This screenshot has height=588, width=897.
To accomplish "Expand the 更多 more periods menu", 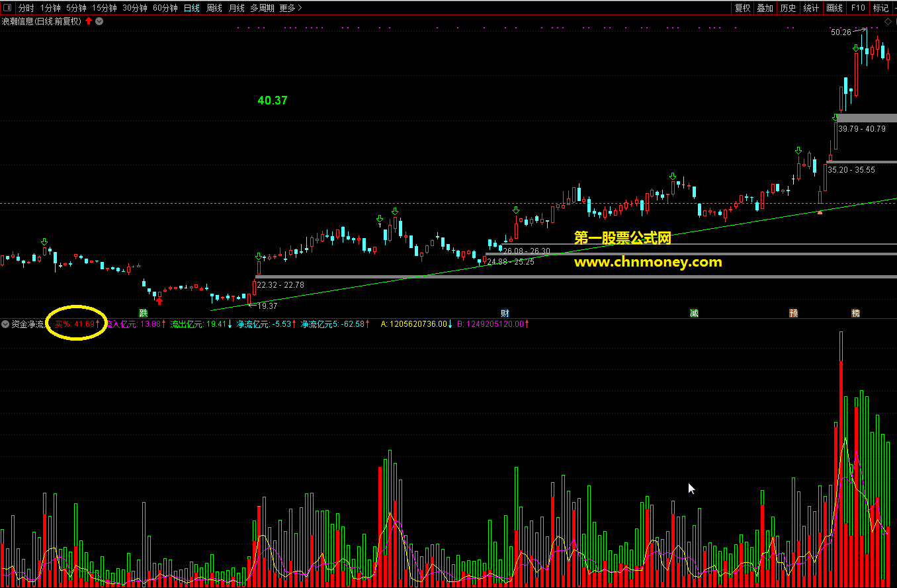I will (290, 8).
